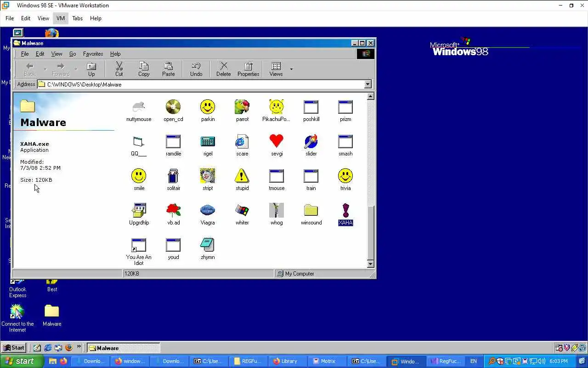Expand Quick Launch overflow chevron

click(79, 347)
